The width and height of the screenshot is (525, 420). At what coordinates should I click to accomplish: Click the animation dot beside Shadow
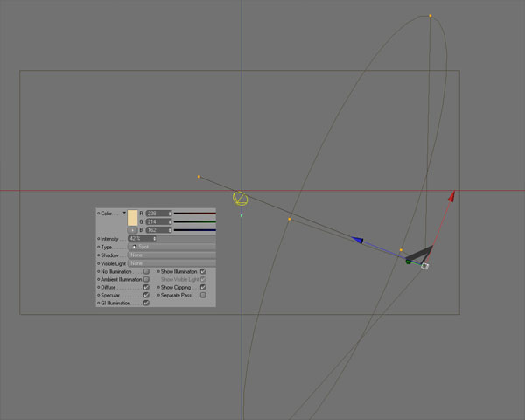click(98, 255)
